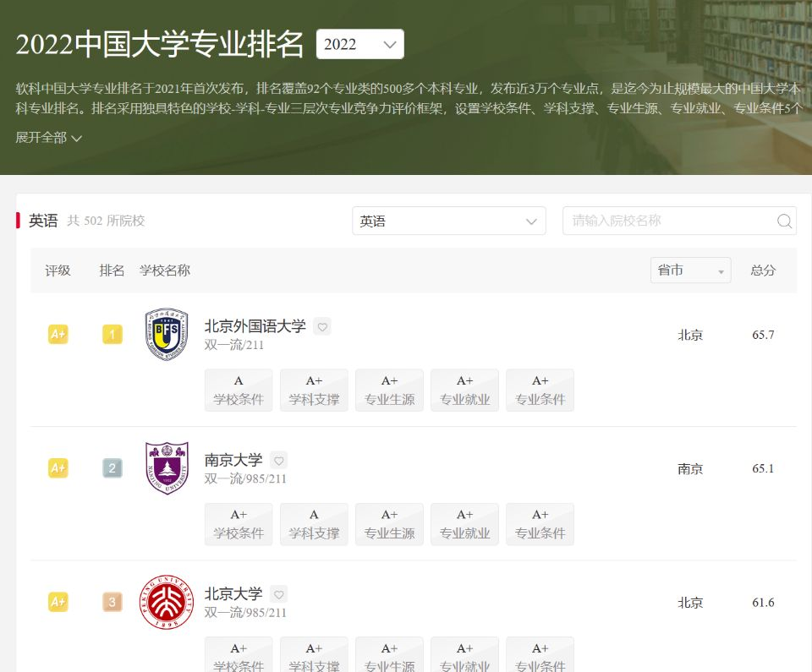The height and width of the screenshot is (672, 812).
Task: Click the 排名 column header
Action: 112,270
